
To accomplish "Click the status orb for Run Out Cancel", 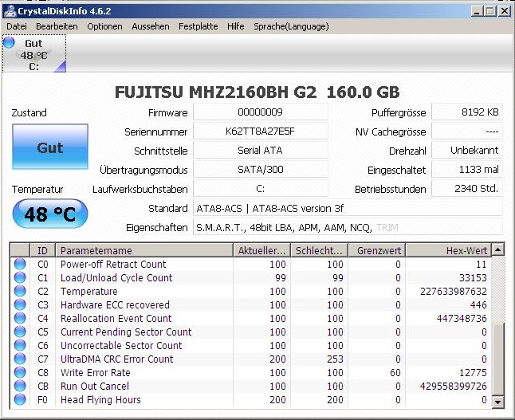I will [20, 386].
